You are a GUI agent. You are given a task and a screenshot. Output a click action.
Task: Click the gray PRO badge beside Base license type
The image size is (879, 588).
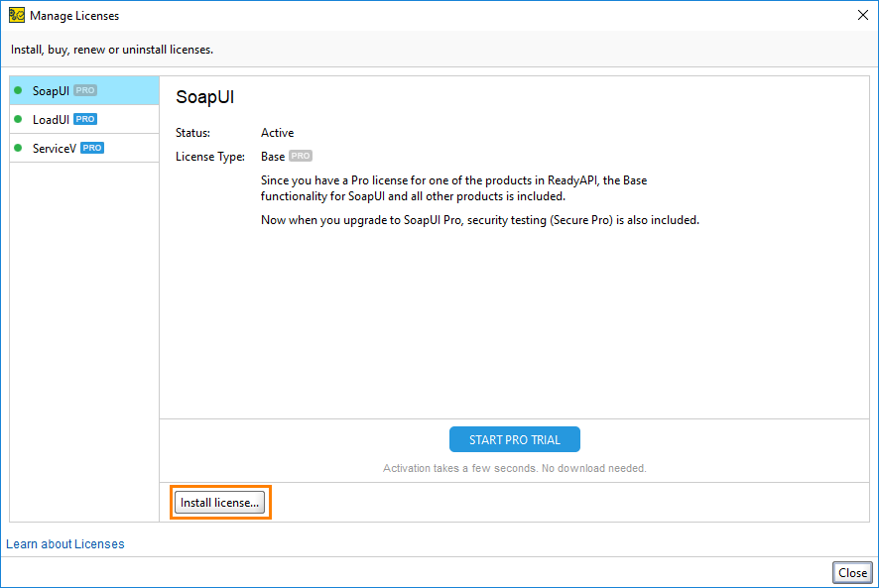(x=301, y=156)
